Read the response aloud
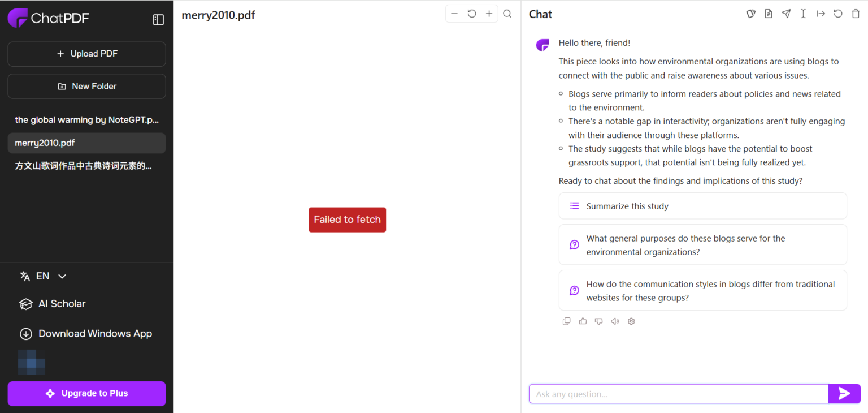 tap(615, 321)
